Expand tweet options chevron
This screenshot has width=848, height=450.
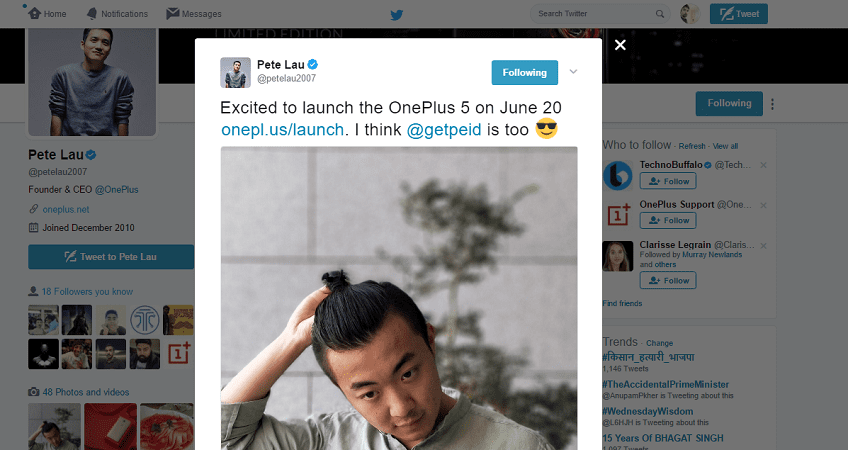pyautogui.click(x=573, y=71)
